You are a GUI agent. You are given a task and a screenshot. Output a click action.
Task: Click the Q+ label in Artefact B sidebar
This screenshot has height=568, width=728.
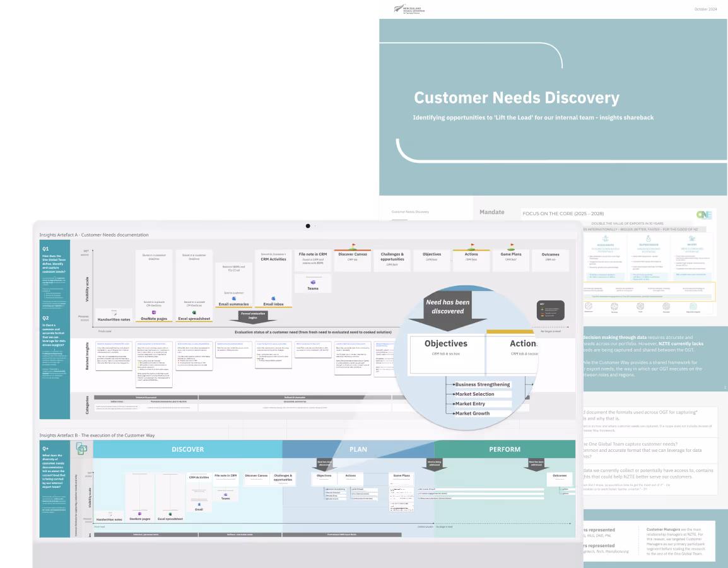(45, 448)
